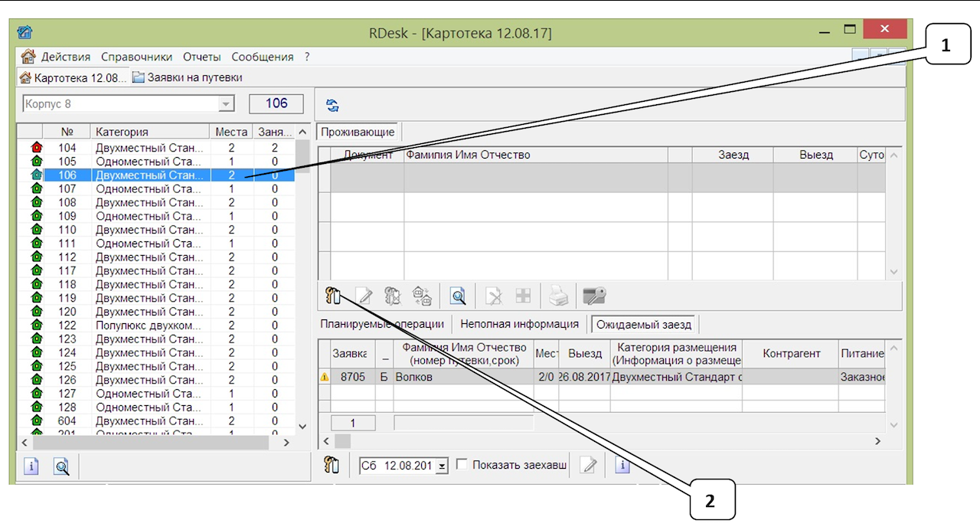Click the check-in keys icon above tabs
Viewport: 980px width, 530px height.
332,296
